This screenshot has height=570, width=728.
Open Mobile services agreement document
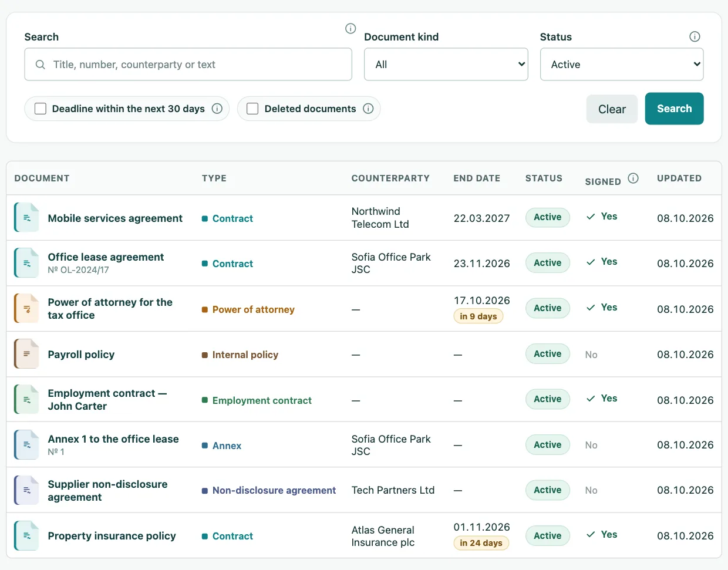click(115, 218)
